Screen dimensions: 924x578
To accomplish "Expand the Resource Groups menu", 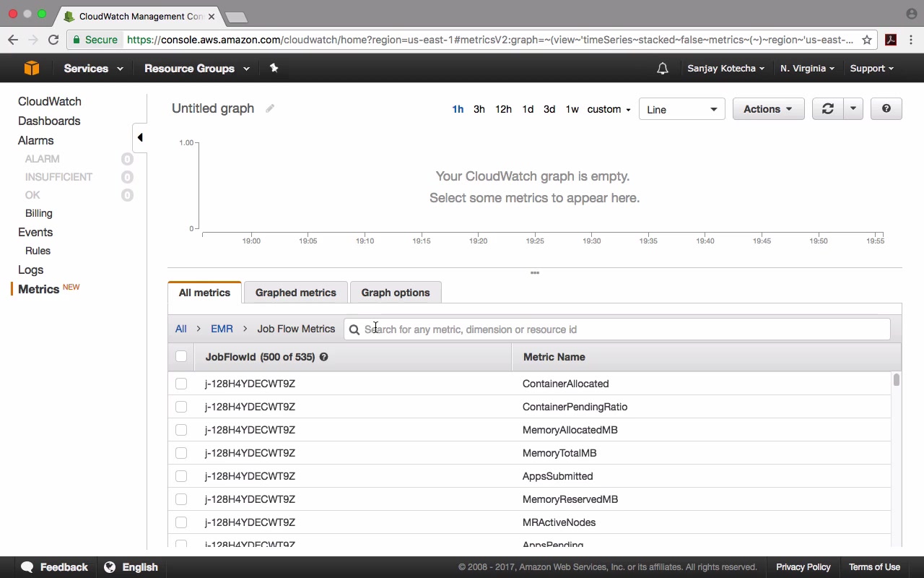I will (196, 69).
